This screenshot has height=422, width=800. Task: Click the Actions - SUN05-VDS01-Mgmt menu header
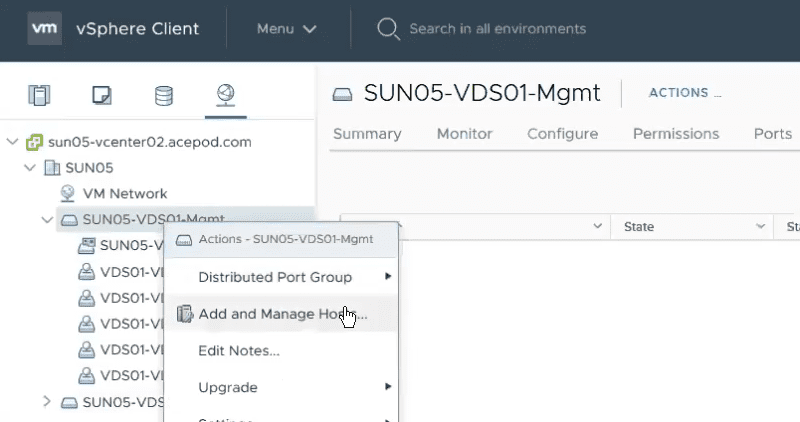281,239
